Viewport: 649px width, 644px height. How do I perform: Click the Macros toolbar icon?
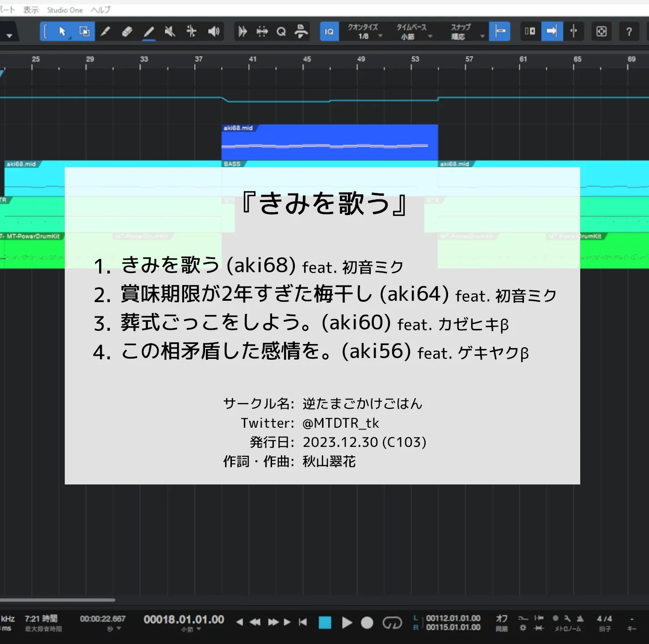[x=301, y=31]
